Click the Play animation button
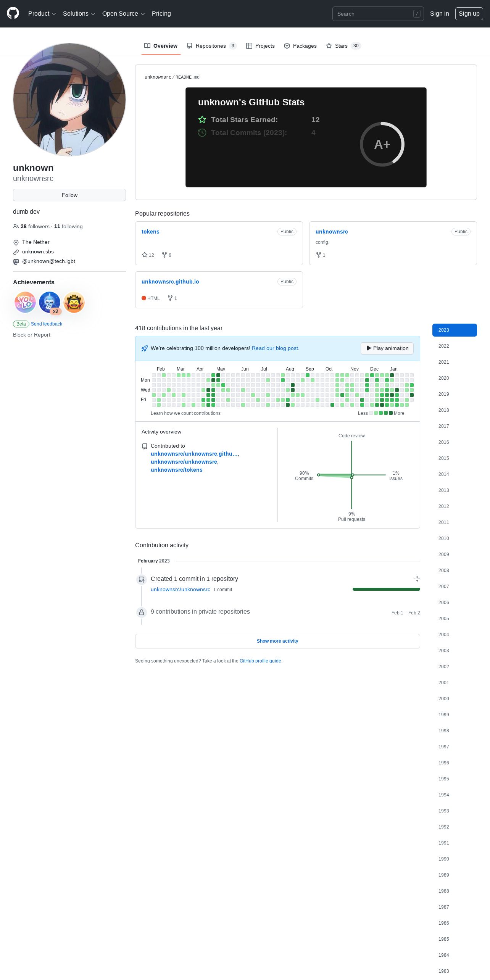 [x=387, y=348]
